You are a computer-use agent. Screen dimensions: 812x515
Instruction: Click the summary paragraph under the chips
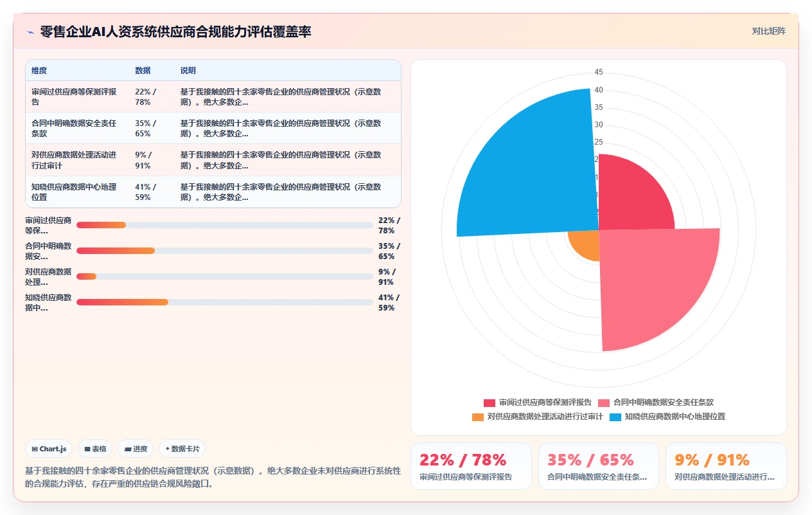pos(213,477)
